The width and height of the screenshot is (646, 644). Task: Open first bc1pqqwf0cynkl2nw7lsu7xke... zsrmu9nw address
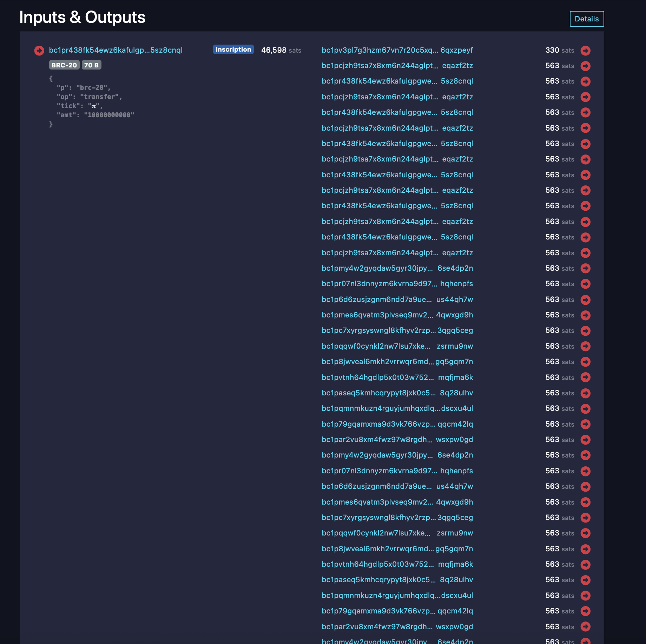click(397, 346)
